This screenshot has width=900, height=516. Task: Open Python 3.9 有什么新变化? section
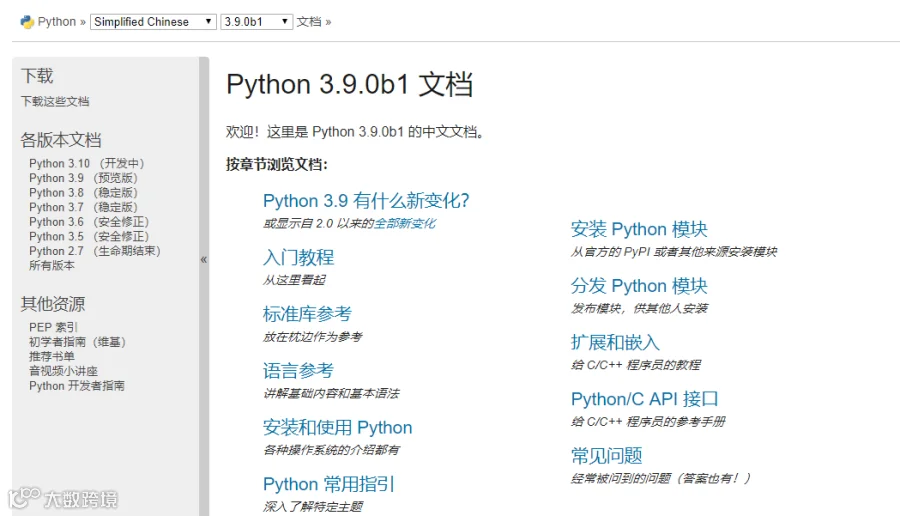366,201
